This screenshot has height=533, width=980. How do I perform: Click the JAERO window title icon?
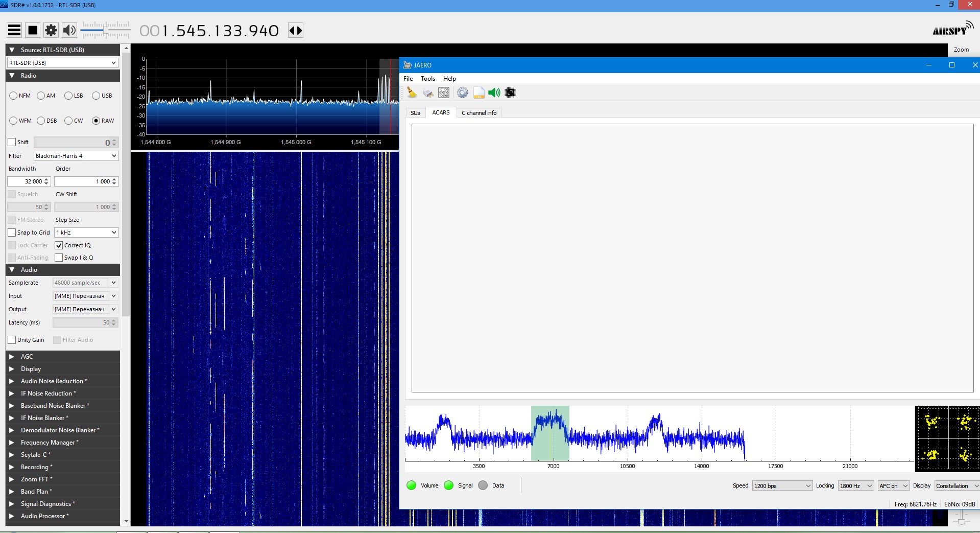point(407,65)
